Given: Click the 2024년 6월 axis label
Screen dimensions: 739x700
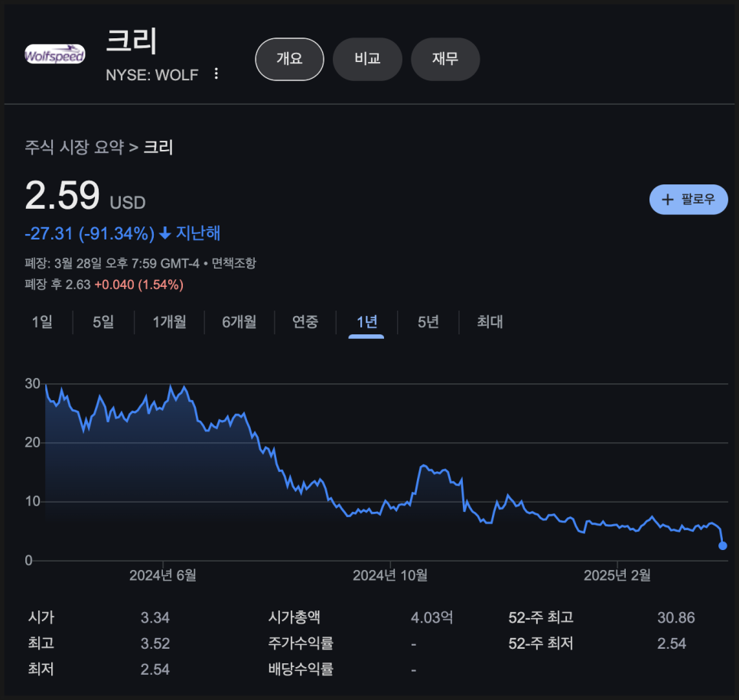Looking at the screenshot, I should pos(163,575).
